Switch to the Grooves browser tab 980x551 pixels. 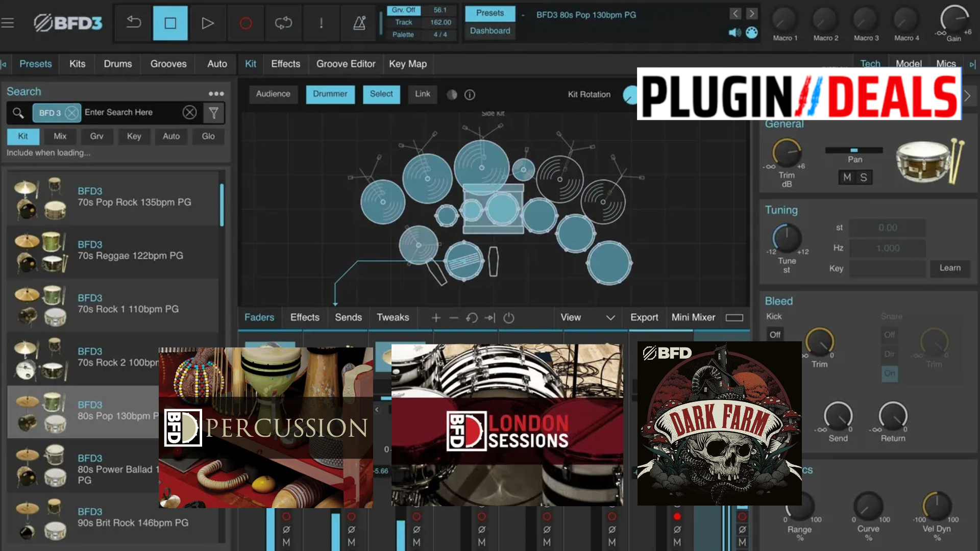[x=168, y=64]
